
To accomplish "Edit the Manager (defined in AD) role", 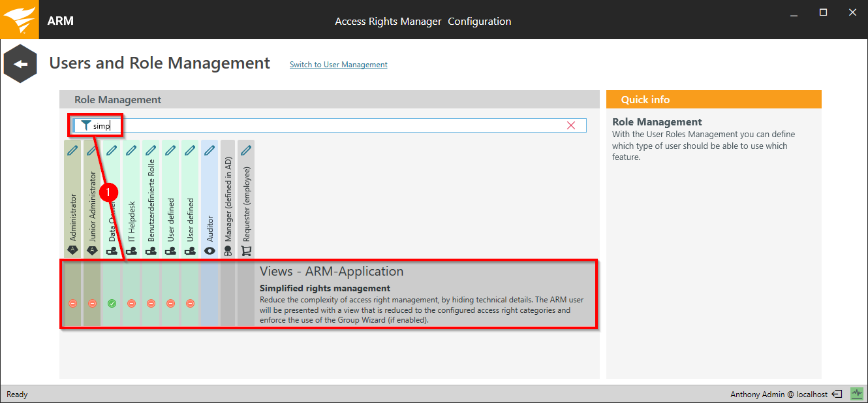I will click(x=228, y=150).
